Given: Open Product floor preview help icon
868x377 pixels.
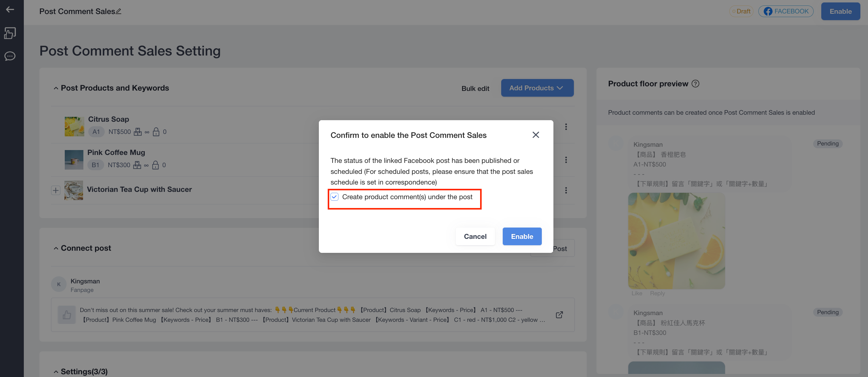Looking at the screenshot, I should [x=695, y=84].
